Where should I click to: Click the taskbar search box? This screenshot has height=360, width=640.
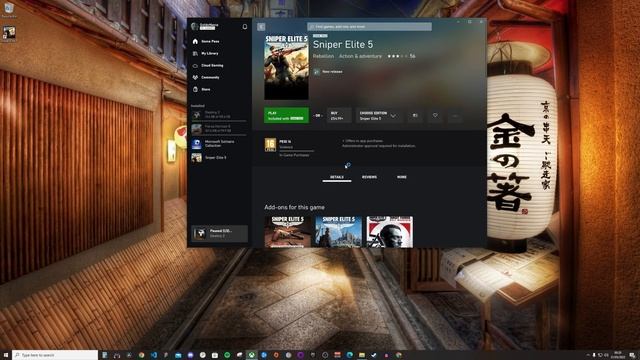point(55,356)
